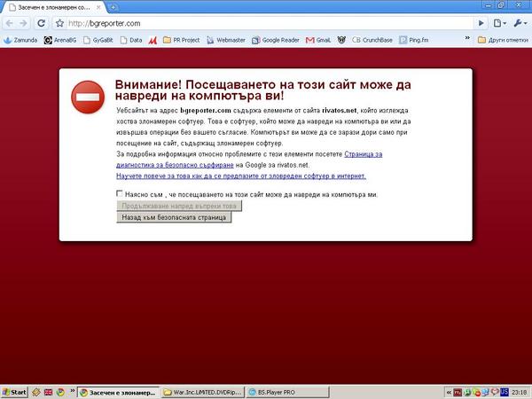This screenshot has height=399, width=532.
Task: Open the ArenaBG bookmark
Action: point(60,40)
